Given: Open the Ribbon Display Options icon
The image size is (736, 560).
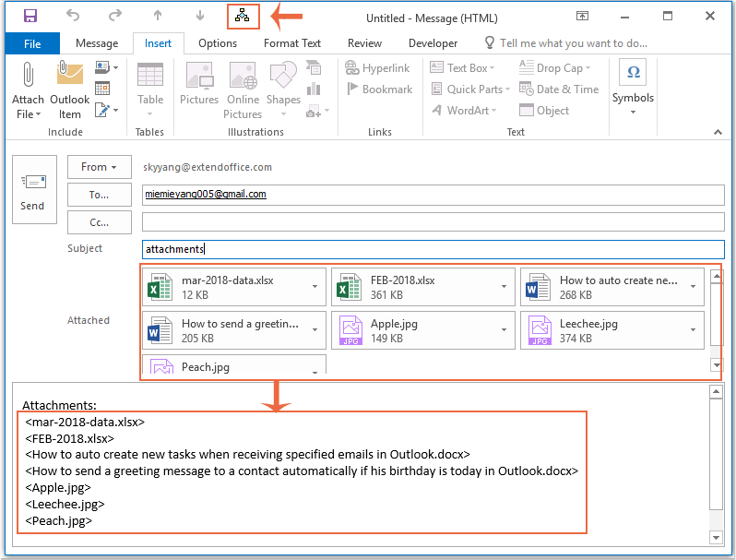Looking at the screenshot, I should 582,16.
